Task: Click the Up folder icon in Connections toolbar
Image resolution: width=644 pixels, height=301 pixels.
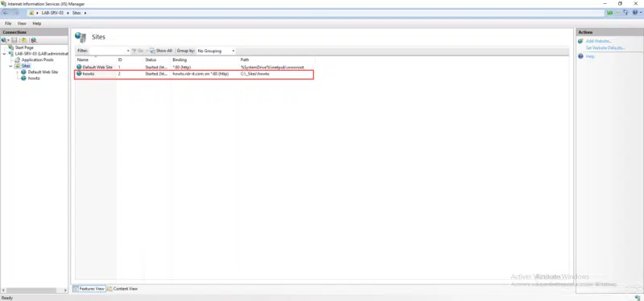Action: click(24, 40)
